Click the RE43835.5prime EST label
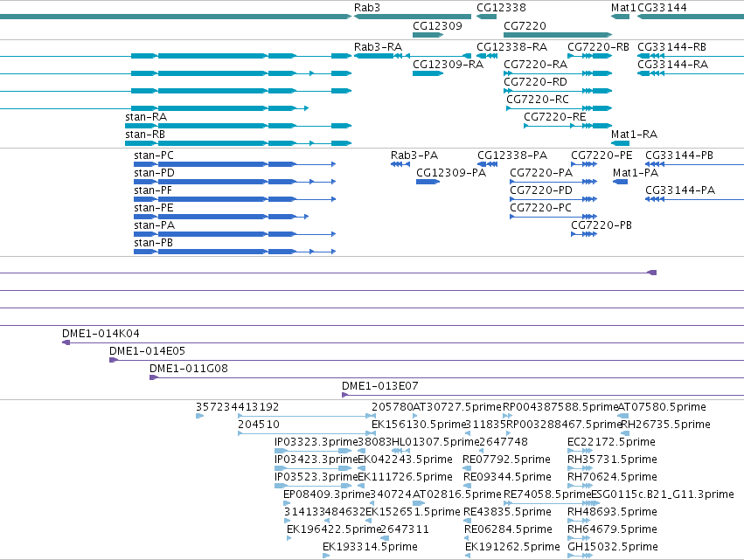This screenshot has height=560, width=744. [x=507, y=512]
